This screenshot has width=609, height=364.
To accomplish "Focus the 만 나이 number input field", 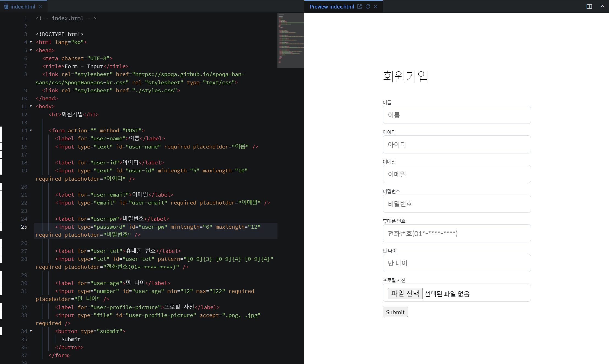I will coord(457,263).
